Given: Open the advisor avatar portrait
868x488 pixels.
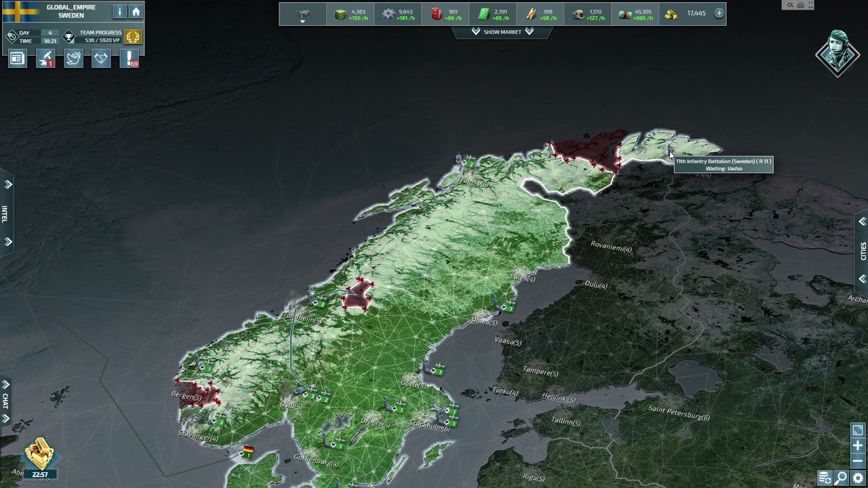Looking at the screenshot, I should coord(837,53).
